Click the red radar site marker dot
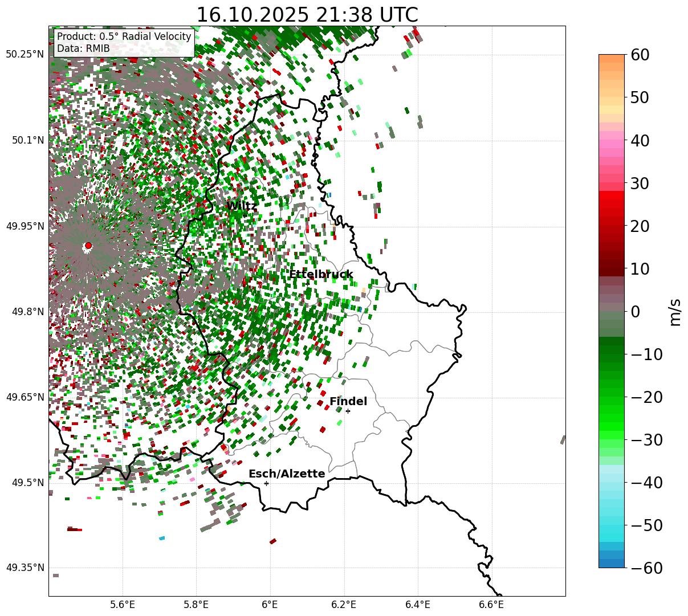 (88, 246)
